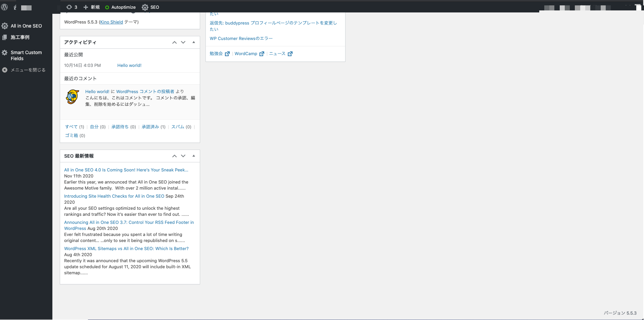Image resolution: width=644 pixels, height=320 pixels.
Task: Click the Autoptimize green status circle
Action: click(x=107, y=7)
